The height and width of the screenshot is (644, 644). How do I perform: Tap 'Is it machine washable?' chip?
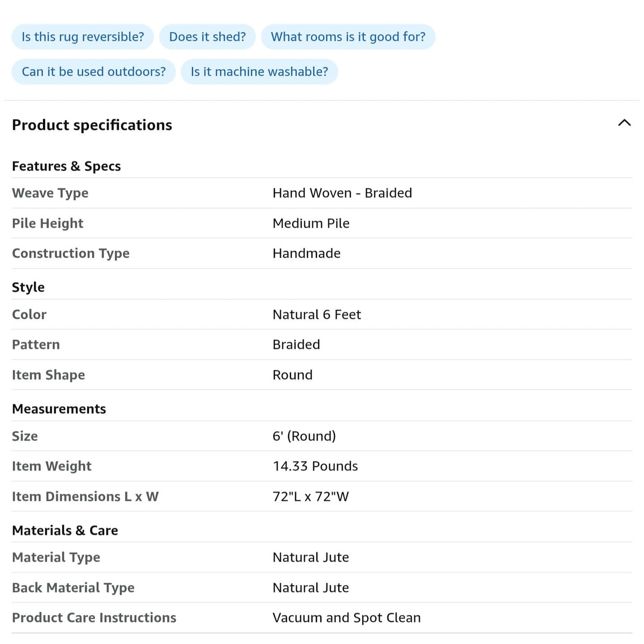pos(259,71)
